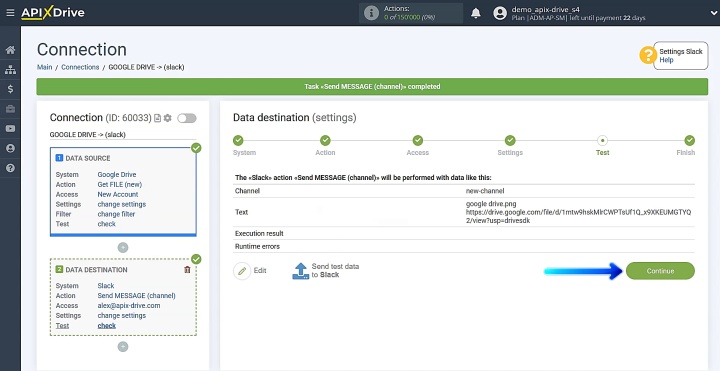720x371 pixels.
Task: Click the actions info icon
Action: 371,13
